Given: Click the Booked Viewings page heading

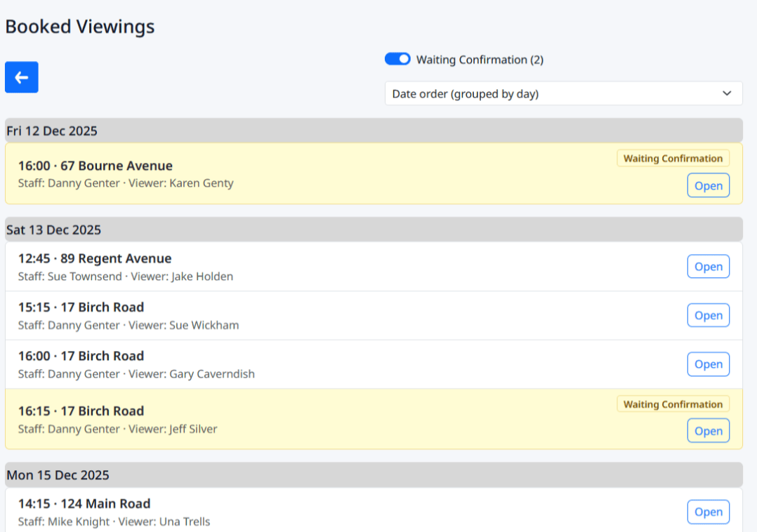Looking at the screenshot, I should tap(80, 27).
